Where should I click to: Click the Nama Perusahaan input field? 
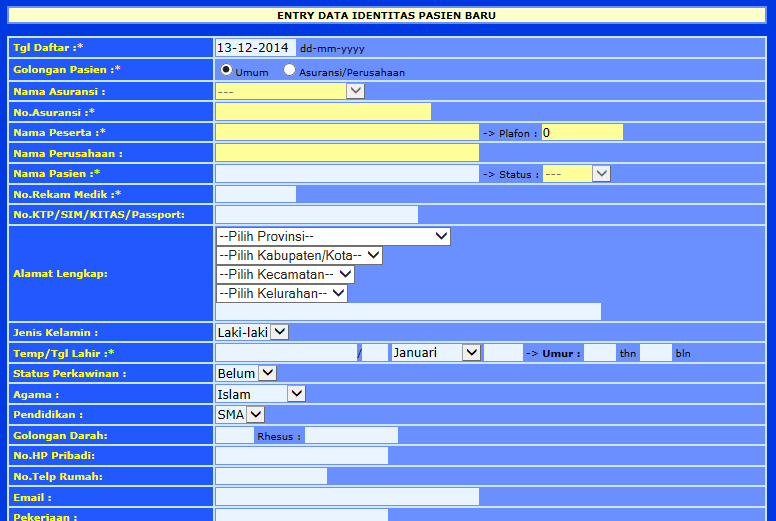[347, 153]
